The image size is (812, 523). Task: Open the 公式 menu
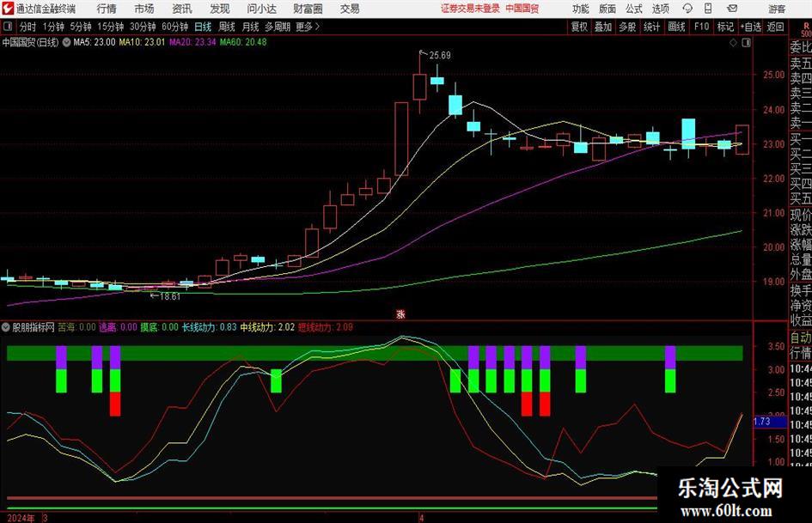tap(634, 9)
